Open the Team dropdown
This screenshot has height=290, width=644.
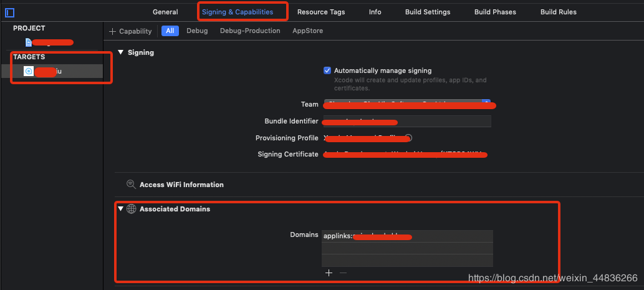tap(487, 104)
